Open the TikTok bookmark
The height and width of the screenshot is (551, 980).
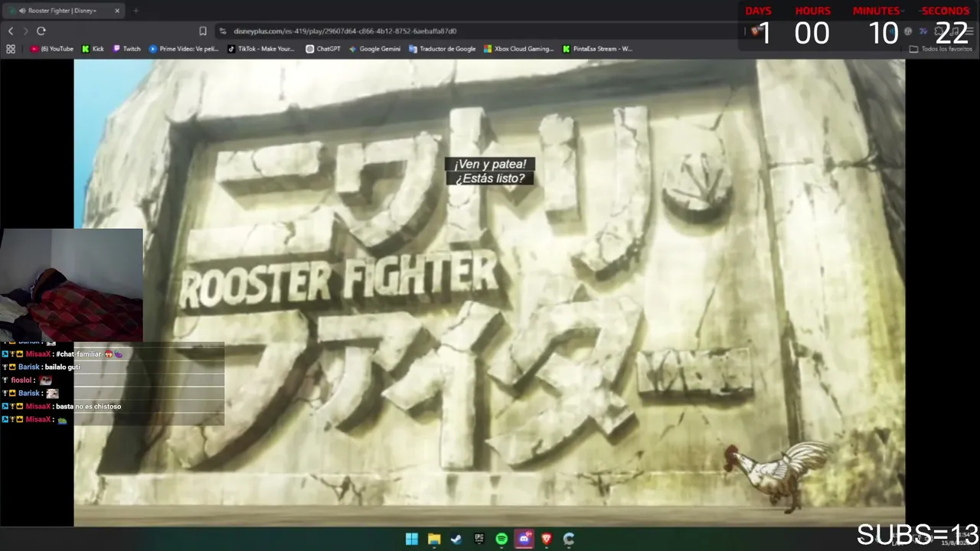point(261,49)
